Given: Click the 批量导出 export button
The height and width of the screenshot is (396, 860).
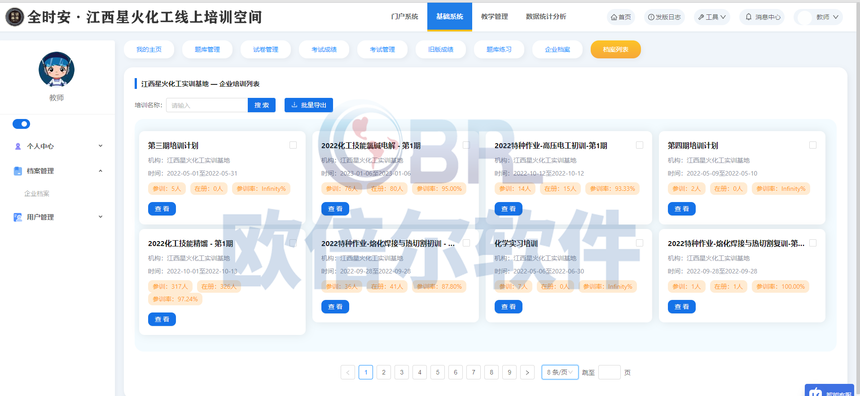Looking at the screenshot, I should 308,105.
